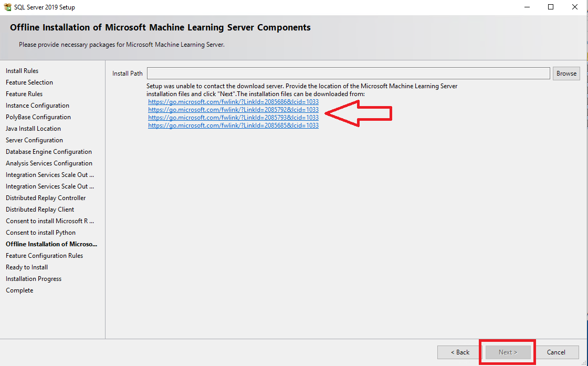Cancel the SQL Server setup
The width and height of the screenshot is (588, 366).
[x=556, y=352]
